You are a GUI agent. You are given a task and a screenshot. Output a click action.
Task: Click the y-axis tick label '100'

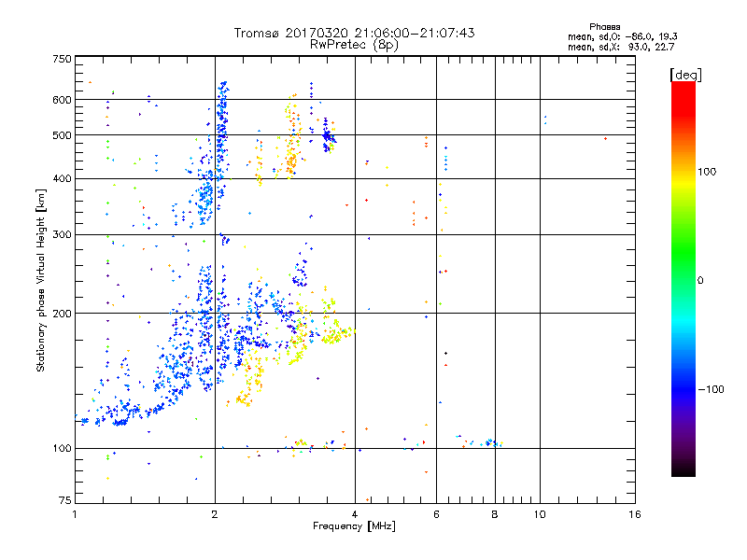click(62, 449)
